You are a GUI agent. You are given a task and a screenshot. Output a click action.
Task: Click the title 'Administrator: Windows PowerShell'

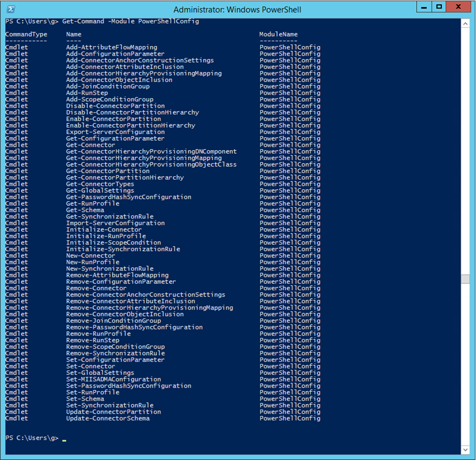[237, 10]
